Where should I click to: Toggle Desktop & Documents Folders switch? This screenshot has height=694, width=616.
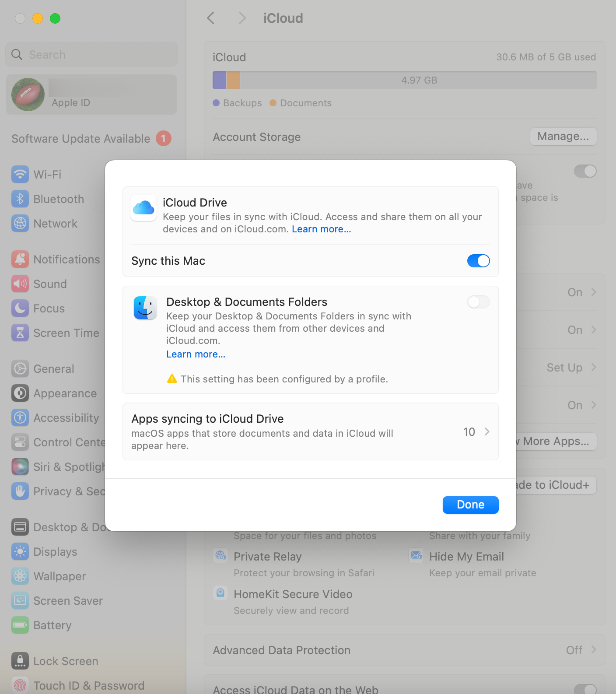tap(478, 302)
